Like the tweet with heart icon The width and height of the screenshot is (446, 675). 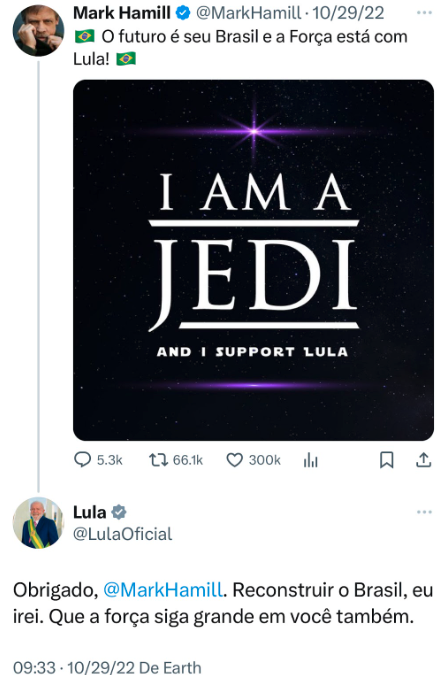(235, 460)
